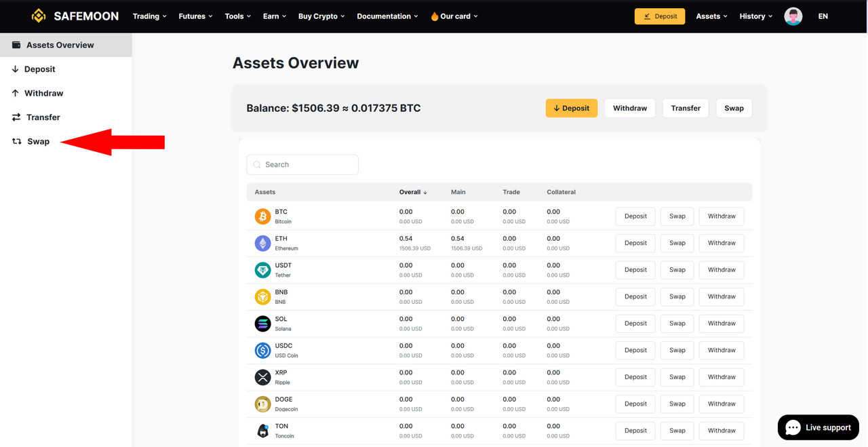
Task: Click the TON Toncoin coin icon
Action: pos(262,431)
